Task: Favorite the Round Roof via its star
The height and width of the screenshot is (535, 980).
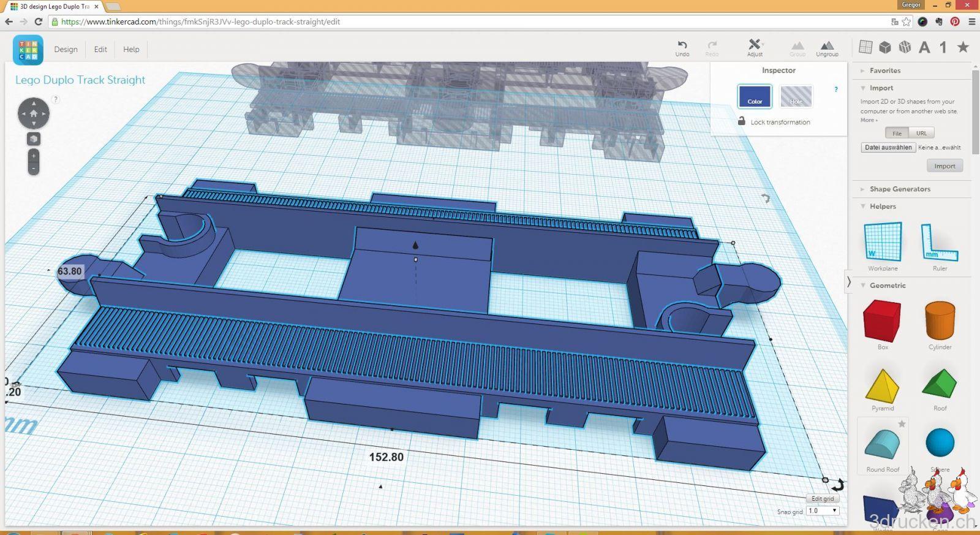Action: [x=902, y=423]
